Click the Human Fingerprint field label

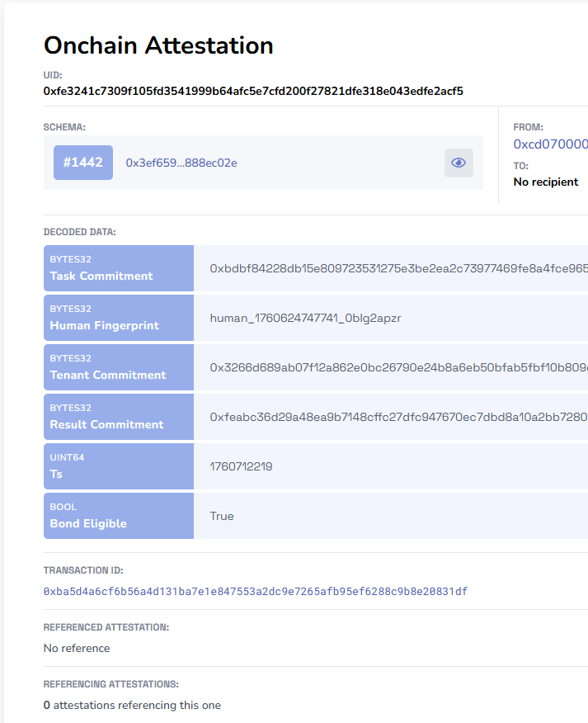coord(104,325)
